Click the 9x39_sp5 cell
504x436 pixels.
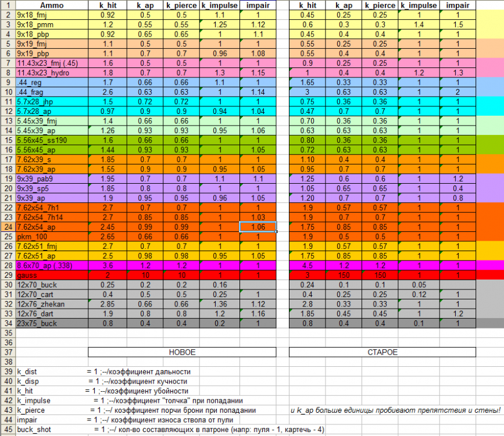pos(52,188)
